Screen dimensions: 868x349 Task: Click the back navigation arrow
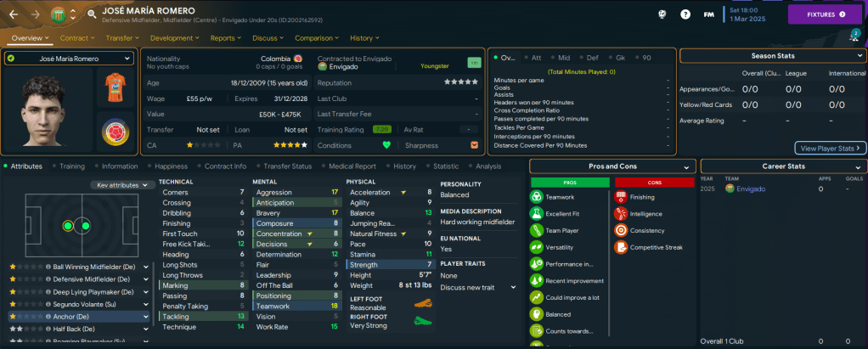point(14,14)
